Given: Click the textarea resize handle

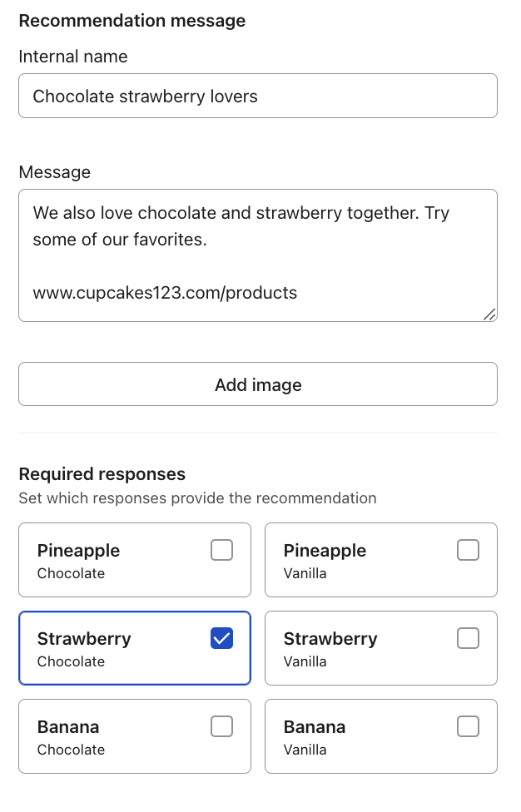Looking at the screenshot, I should pyautogui.click(x=491, y=314).
